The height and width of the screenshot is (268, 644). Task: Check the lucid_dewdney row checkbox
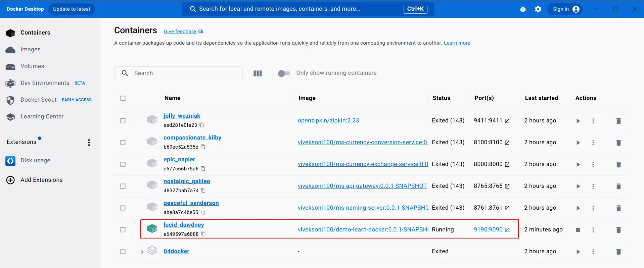pos(123,230)
